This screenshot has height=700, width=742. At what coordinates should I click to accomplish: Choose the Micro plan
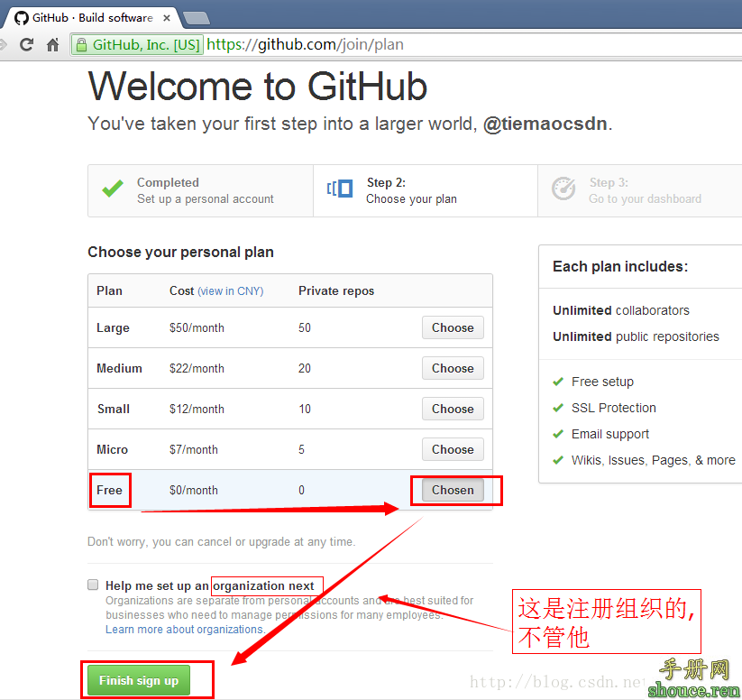click(x=453, y=449)
